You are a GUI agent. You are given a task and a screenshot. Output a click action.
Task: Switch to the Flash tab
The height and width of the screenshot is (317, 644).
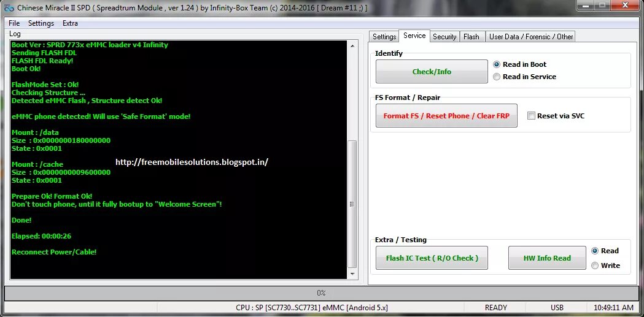coord(471,37)
